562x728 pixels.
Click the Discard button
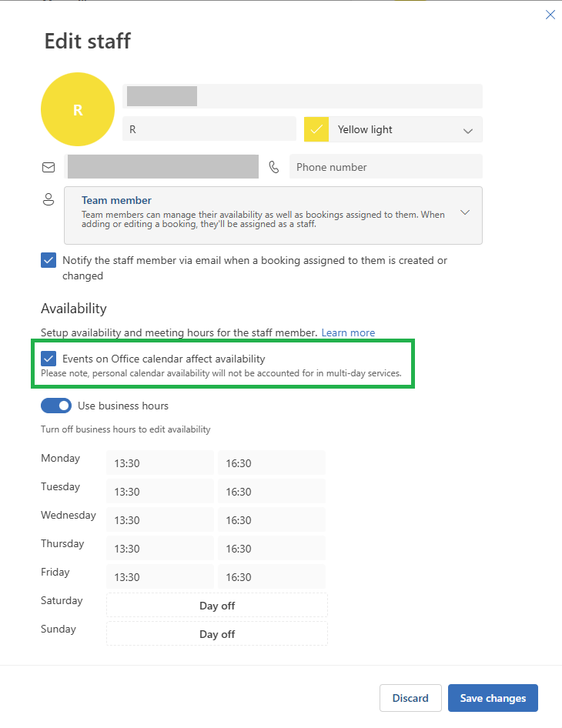tap(410, 698)
